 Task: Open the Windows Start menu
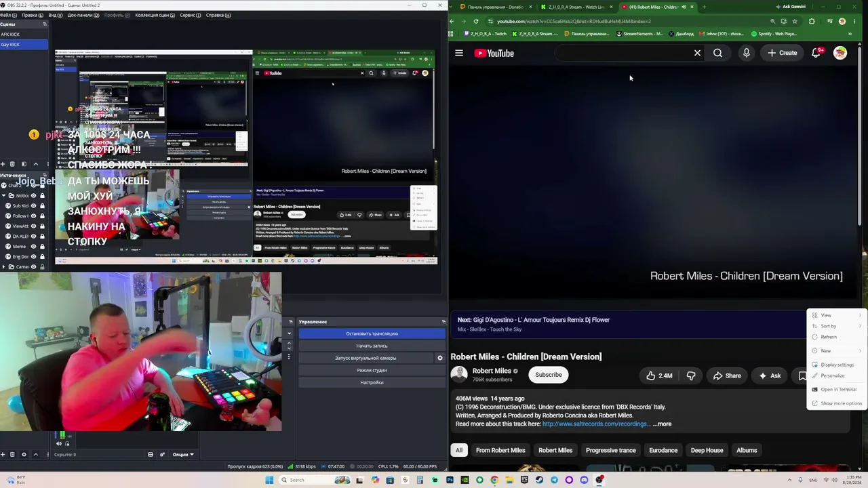pos(269,480)
